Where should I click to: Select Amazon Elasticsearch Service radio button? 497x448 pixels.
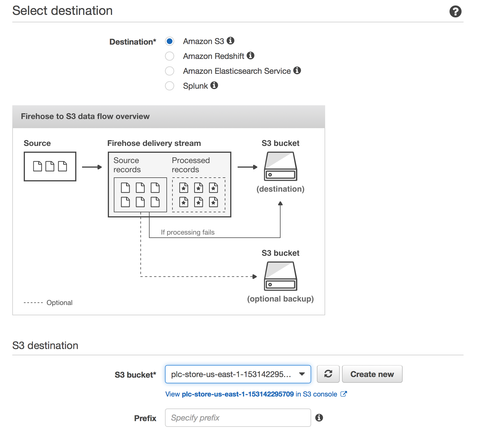point(170,71)
